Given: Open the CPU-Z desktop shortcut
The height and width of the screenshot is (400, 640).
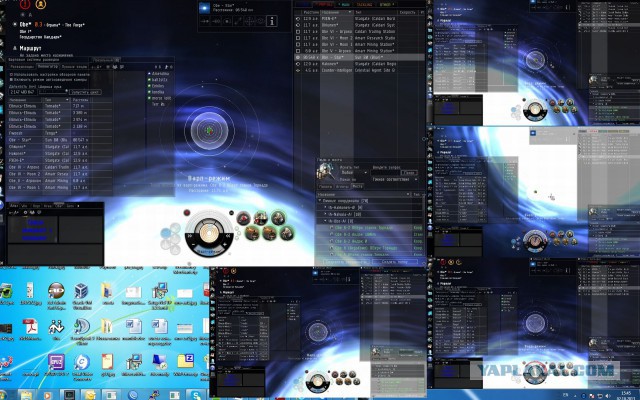Looking at the screenshot, I should (56, 362).
